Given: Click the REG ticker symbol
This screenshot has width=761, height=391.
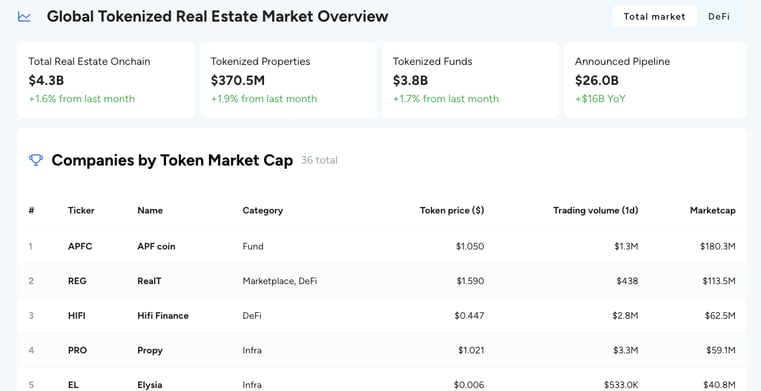Looking at the screenshot, I should click(77, 281).
